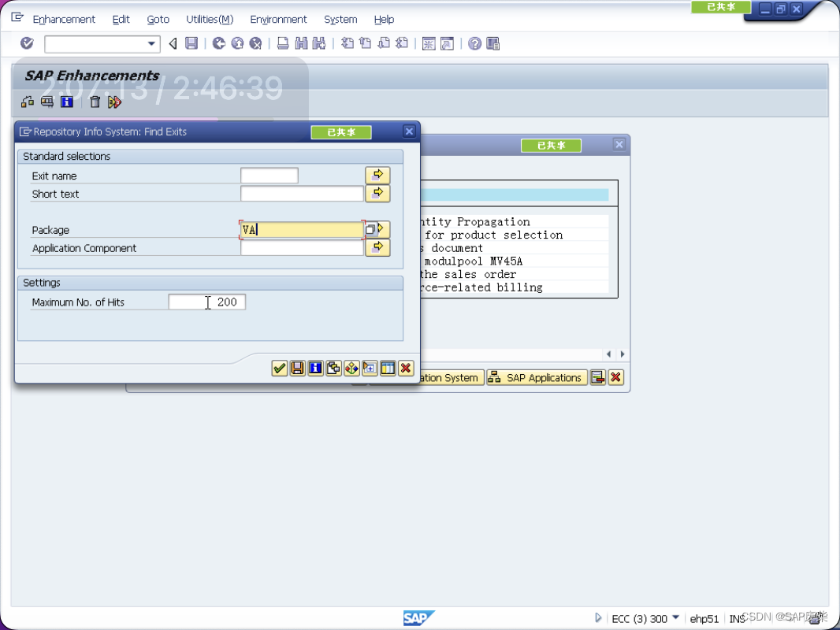Expand the status bar triangle arrow

598,617
